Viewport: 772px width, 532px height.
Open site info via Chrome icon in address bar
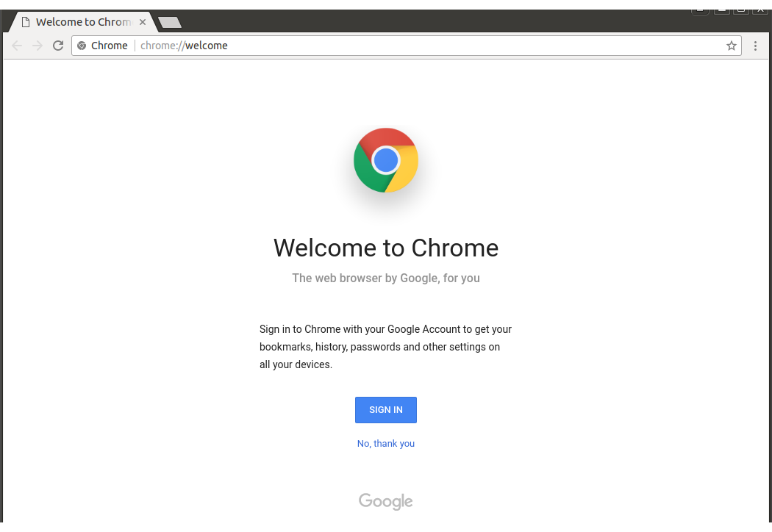[82, 46]
